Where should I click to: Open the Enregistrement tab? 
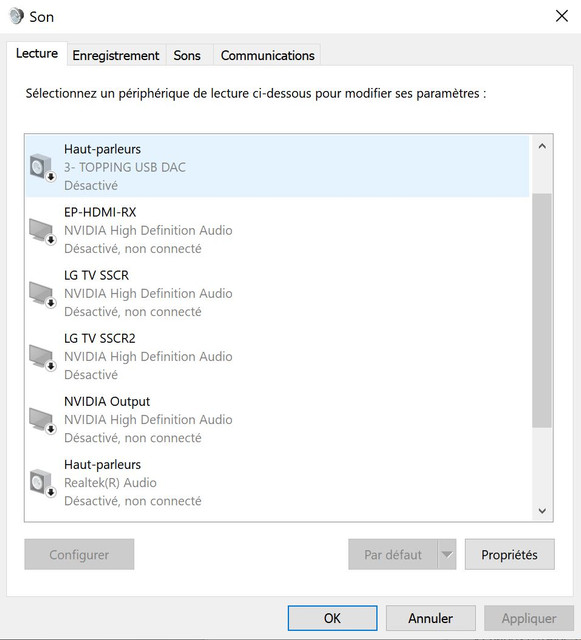(x=116, y=56)
